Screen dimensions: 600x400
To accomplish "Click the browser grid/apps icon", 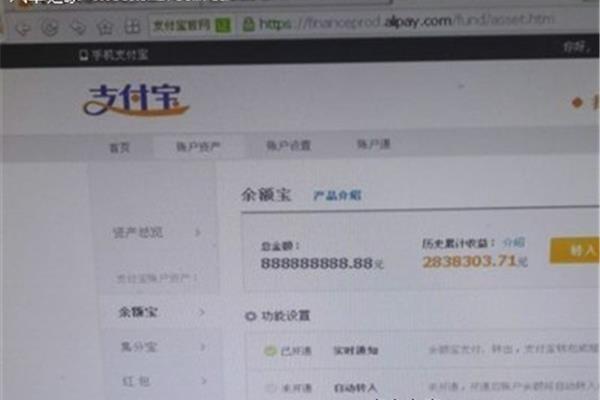I will click(x=132, y=27).
